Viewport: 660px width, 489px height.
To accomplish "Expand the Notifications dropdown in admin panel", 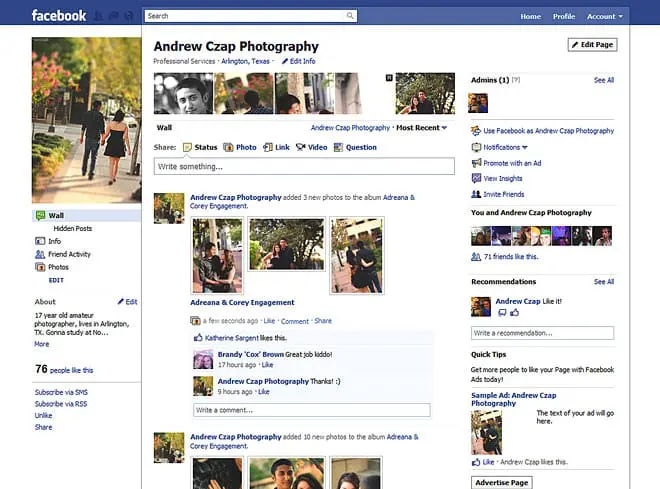I will (x=505, y=147).
